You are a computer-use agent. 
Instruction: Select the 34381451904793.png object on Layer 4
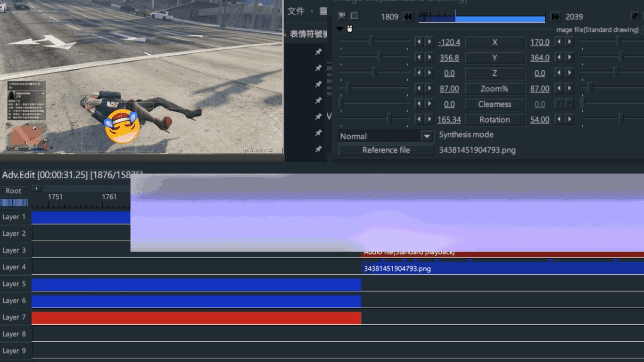point(503,268)
